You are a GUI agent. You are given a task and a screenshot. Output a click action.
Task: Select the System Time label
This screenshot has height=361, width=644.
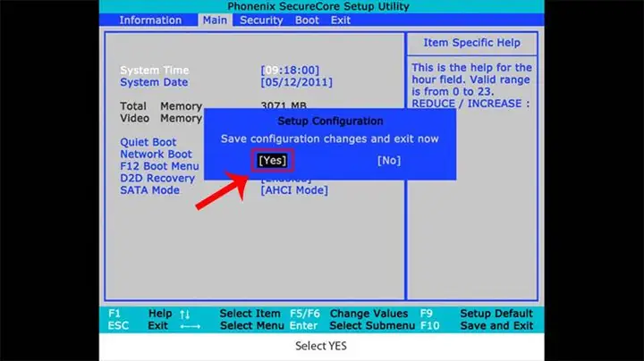(155, 71)
